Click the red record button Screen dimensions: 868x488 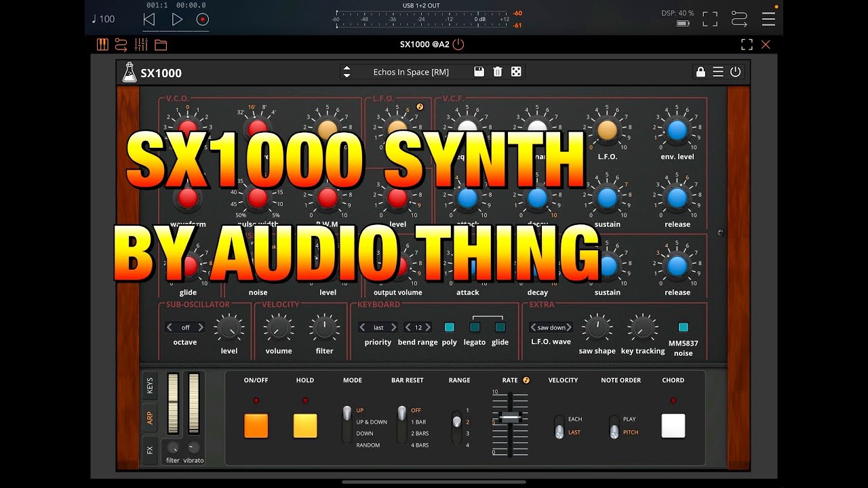coord(202,20)
